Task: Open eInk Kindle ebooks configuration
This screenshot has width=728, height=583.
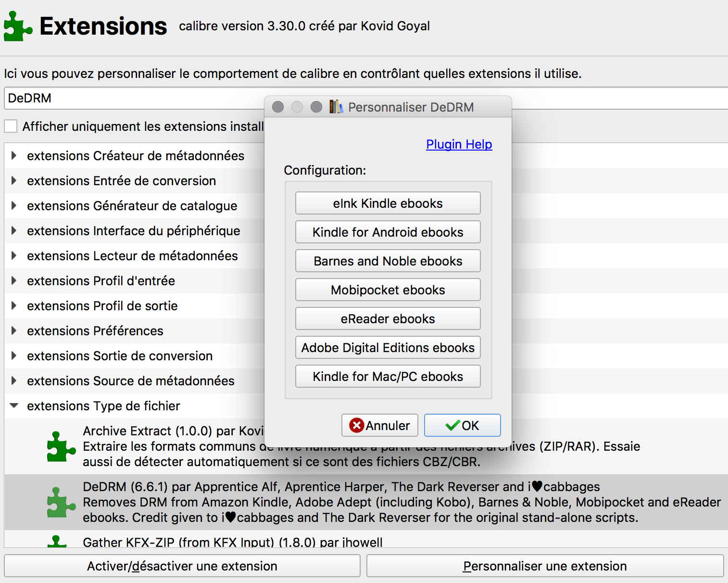Action: coord(388,203)
